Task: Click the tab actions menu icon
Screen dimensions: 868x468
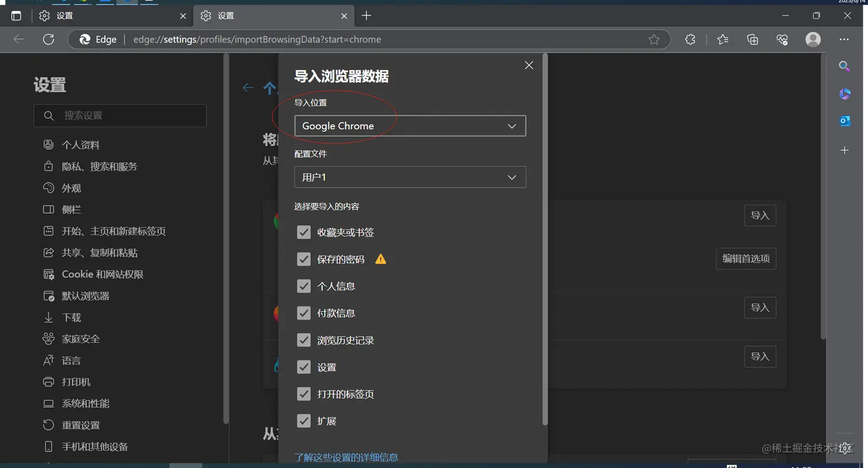Action: pyautogui.click(x=16, y=16)
